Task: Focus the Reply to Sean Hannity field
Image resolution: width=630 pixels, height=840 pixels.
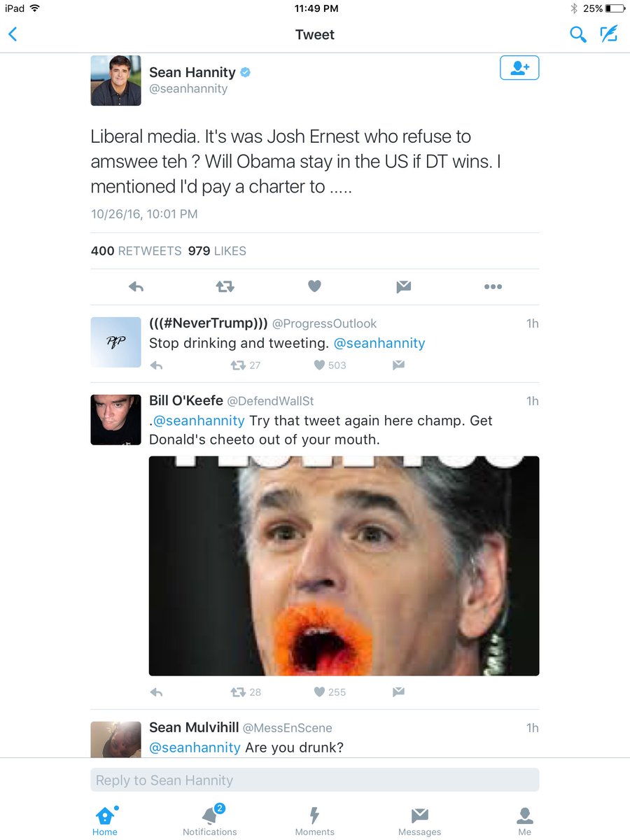Action: 315,780
